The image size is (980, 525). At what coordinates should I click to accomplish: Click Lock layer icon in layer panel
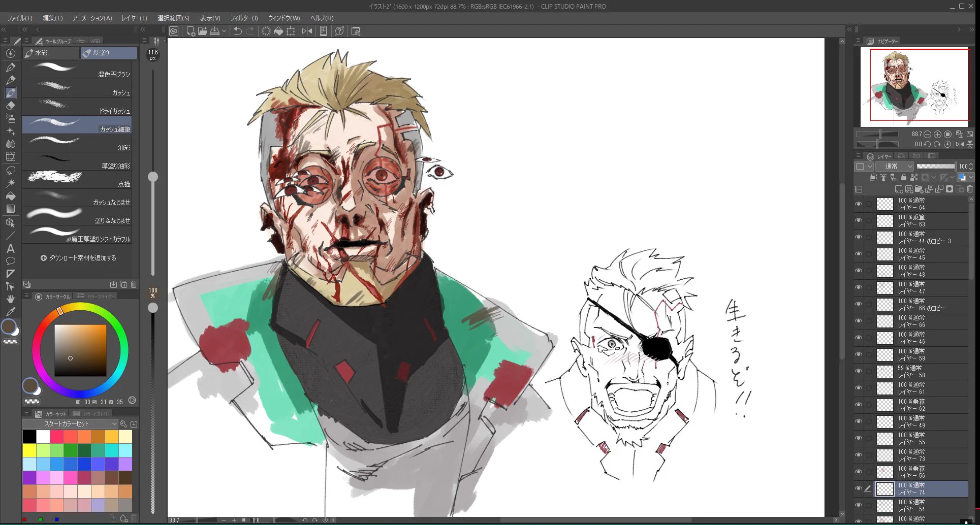click(903, 177)
